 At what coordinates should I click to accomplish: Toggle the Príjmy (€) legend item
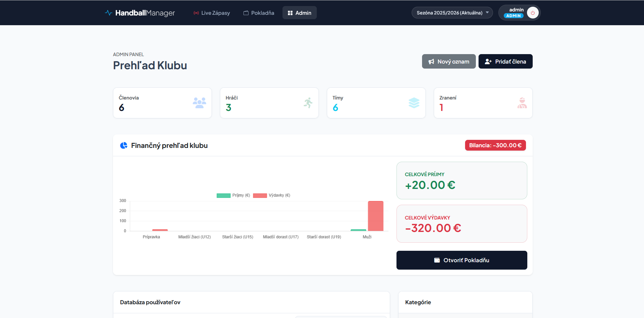pos(233,195)
